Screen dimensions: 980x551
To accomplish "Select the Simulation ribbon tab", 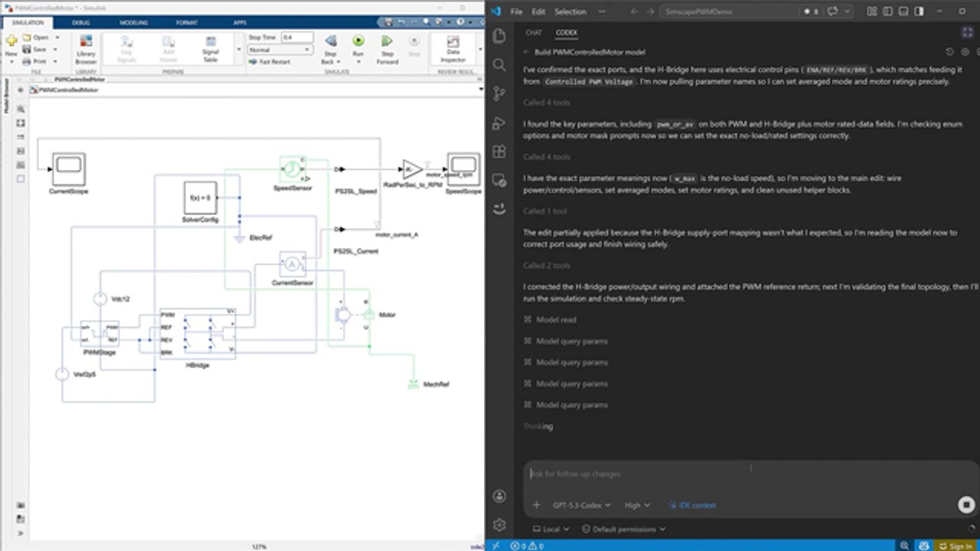I will click(28, 23).
